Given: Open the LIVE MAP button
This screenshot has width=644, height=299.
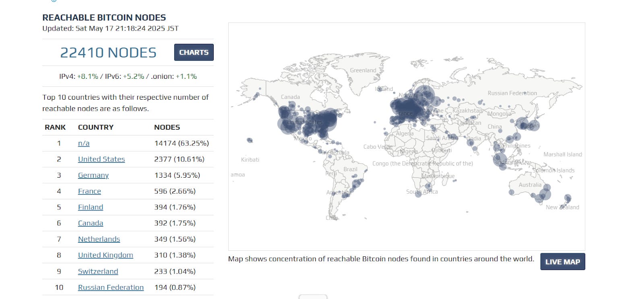Looking at the screenshot, I should 562,262.
